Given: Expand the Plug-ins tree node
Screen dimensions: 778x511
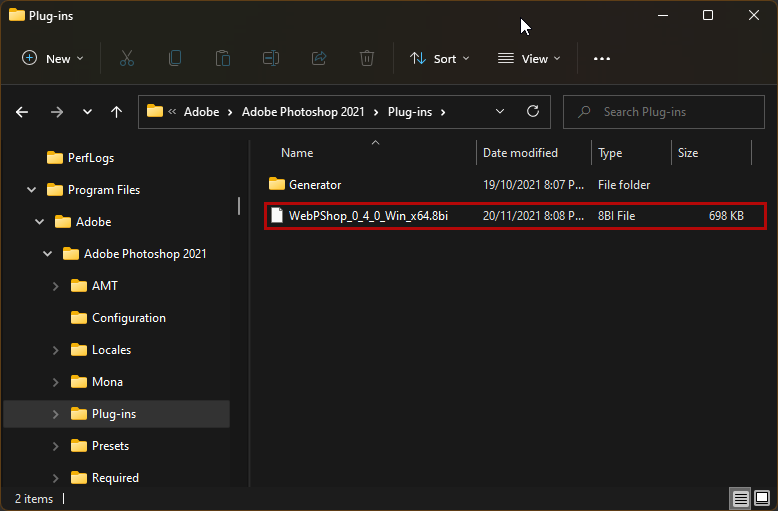Looking at the screenshot, I should (56, 414).
